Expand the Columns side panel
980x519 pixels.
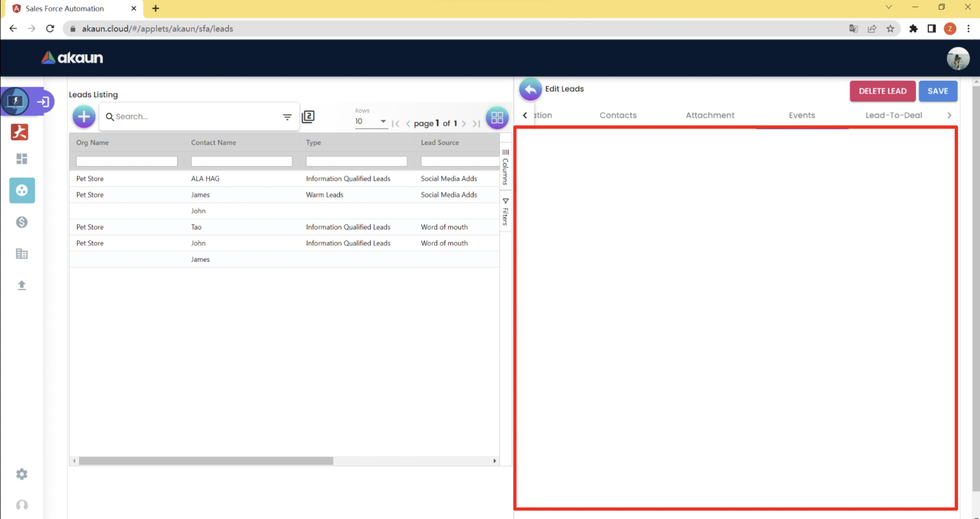click(505, 167)
